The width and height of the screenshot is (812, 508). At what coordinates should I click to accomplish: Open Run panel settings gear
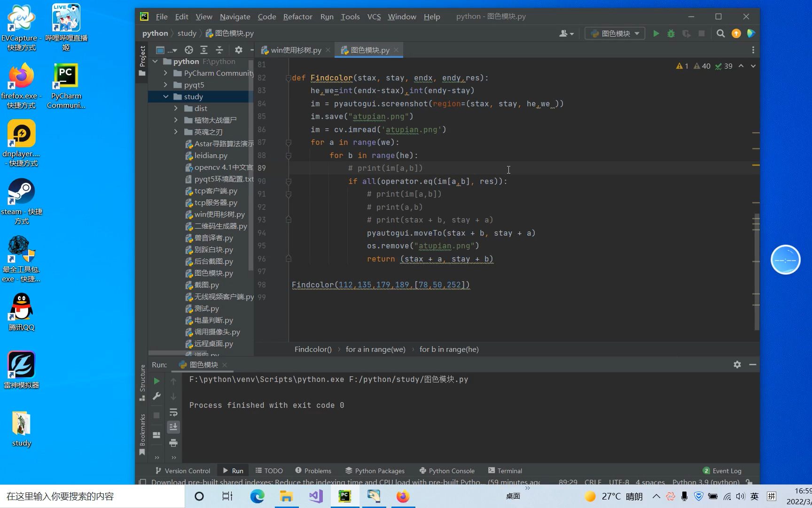click(737, 365)
